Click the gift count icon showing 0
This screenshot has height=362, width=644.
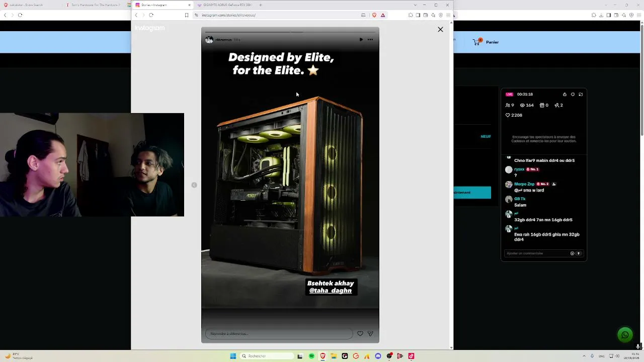tap(544, 105)
